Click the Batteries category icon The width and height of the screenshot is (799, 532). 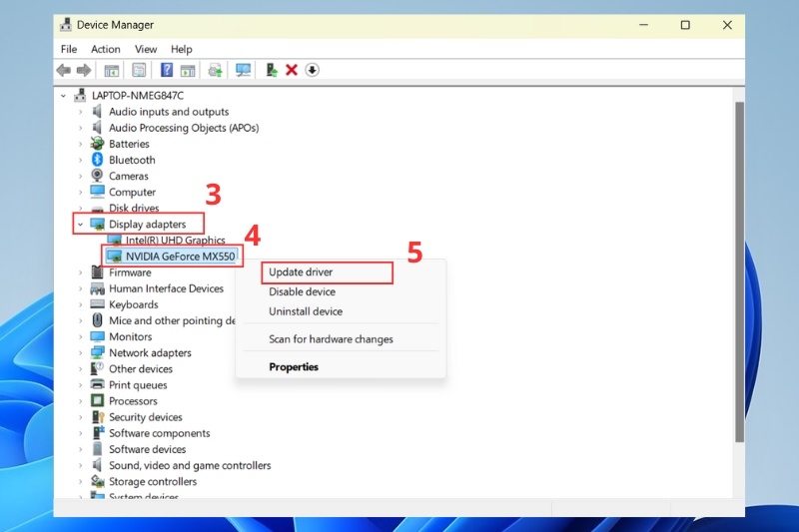[97, 144]
